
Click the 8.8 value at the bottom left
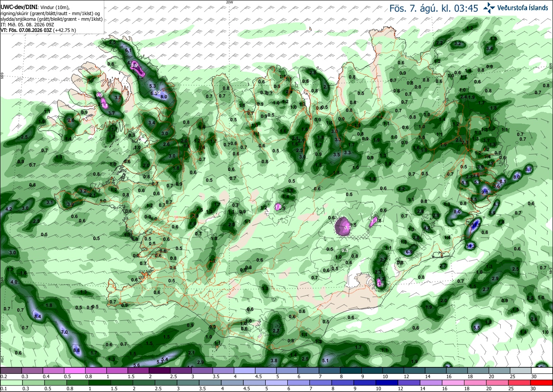pyautogui.click(x=77, y=350)
